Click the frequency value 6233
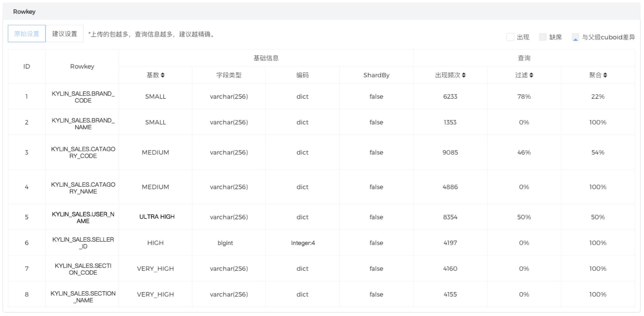The width and height of the screenshot is (644, 316). [450, 96]
